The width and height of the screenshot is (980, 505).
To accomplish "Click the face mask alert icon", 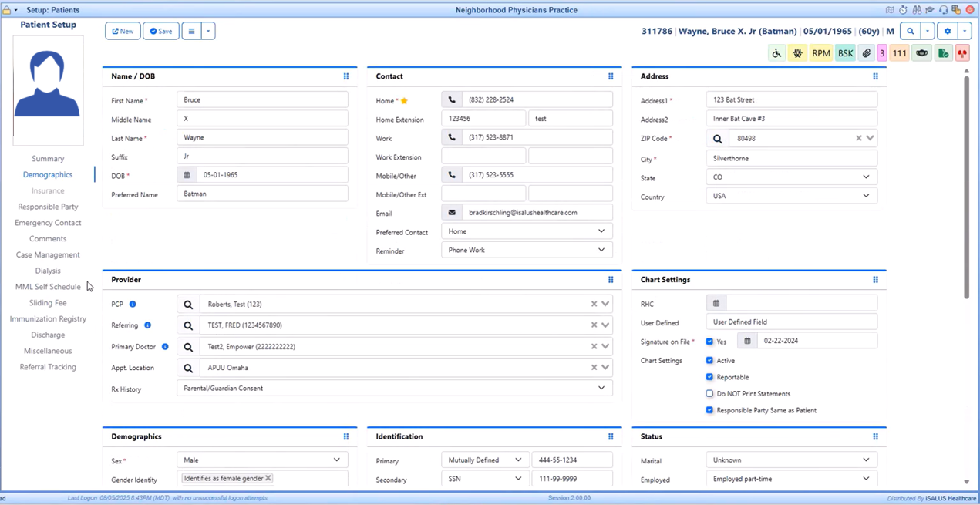I will 921,53.
